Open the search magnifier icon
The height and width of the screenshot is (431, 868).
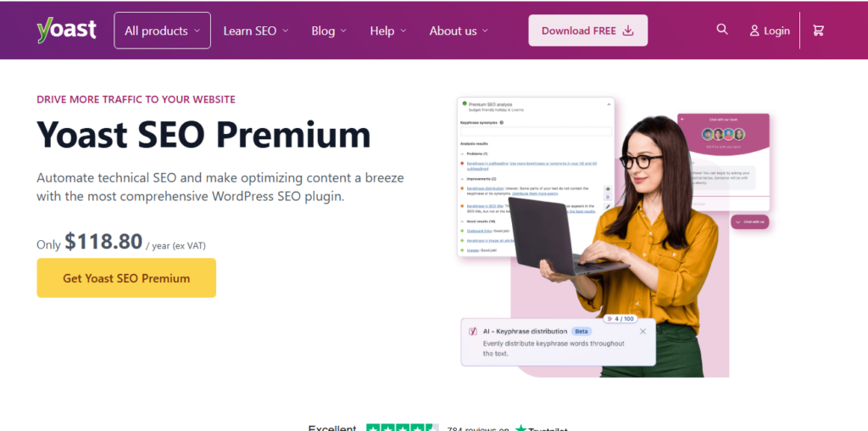coord(722,30)
